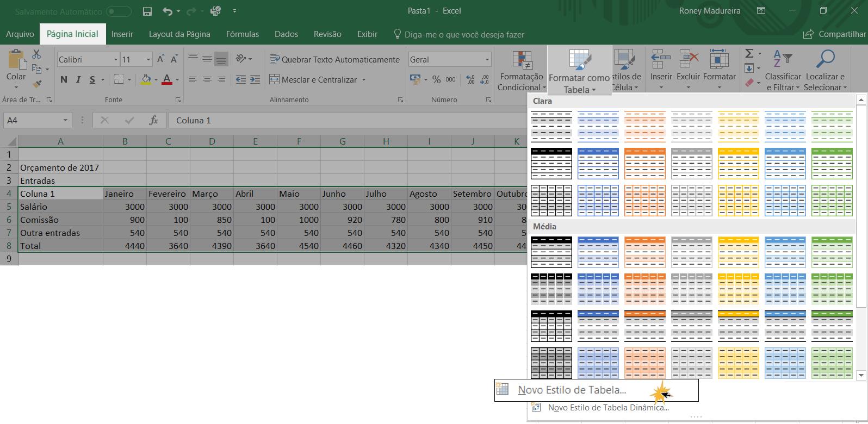Choose black first style under Clara
This screenshot has width=868, height=424.
(x=551, y=126)
